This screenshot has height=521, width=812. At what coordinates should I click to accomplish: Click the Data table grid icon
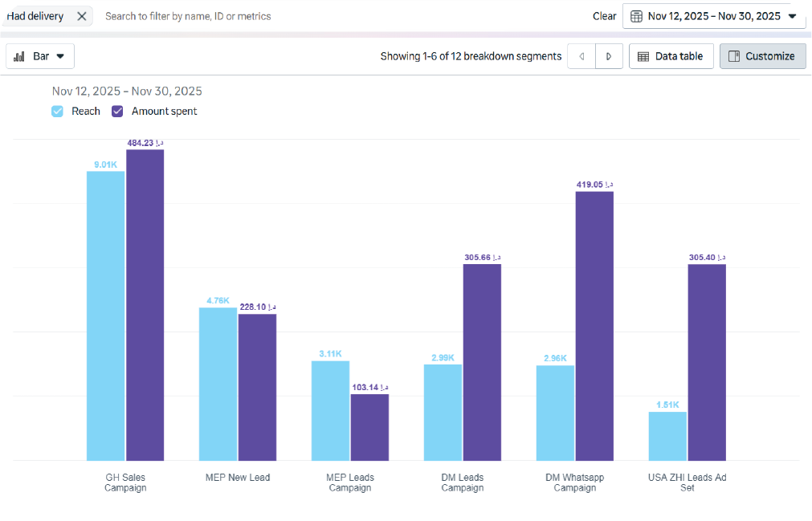click(x=643, y=56)
